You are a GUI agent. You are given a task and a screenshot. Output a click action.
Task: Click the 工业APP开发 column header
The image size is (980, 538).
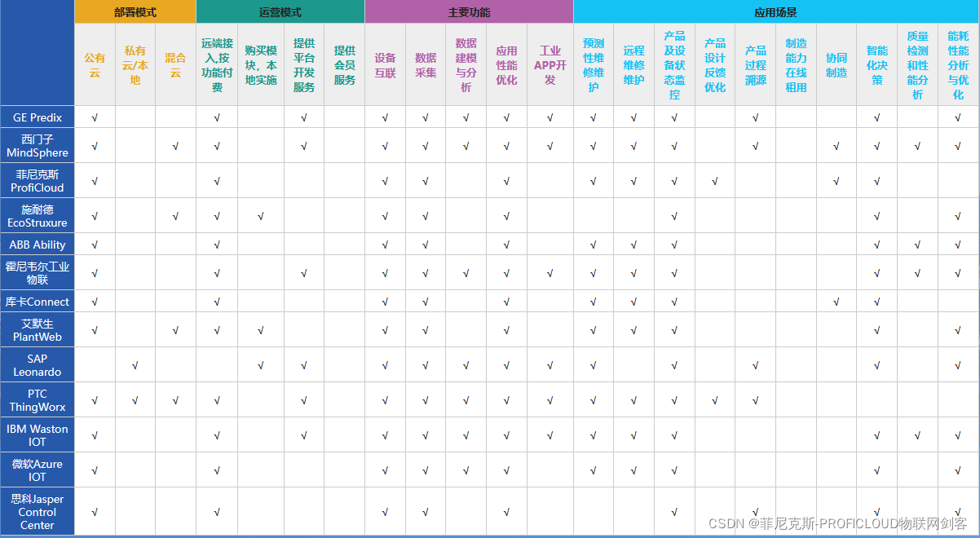[550, 65]
